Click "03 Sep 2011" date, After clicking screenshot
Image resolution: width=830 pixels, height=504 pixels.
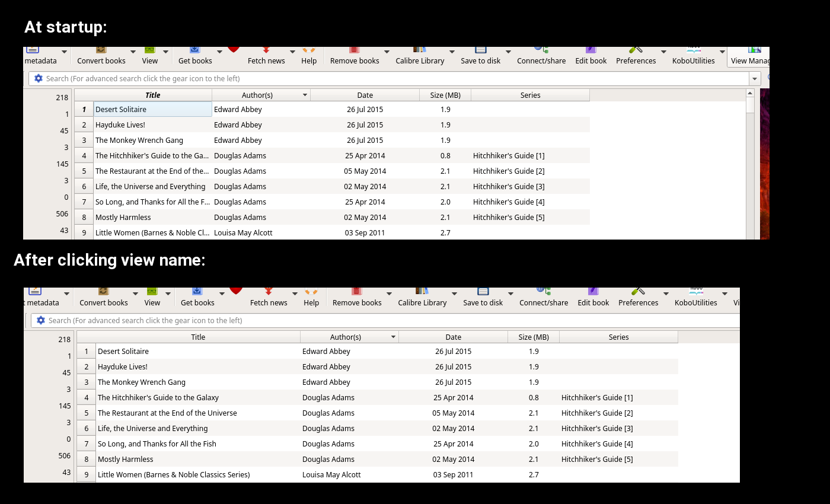coord(454,474)
